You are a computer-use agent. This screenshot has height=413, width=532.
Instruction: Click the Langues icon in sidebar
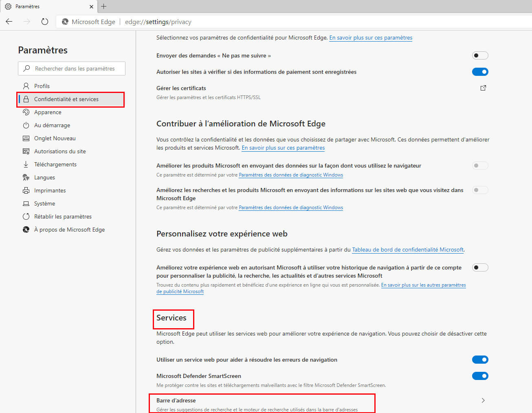[26, 177]
